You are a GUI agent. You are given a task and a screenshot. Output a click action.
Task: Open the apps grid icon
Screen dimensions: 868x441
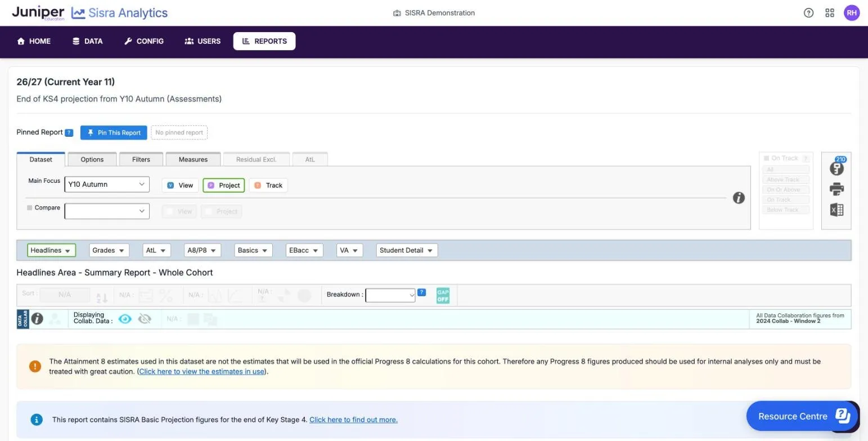830,13
